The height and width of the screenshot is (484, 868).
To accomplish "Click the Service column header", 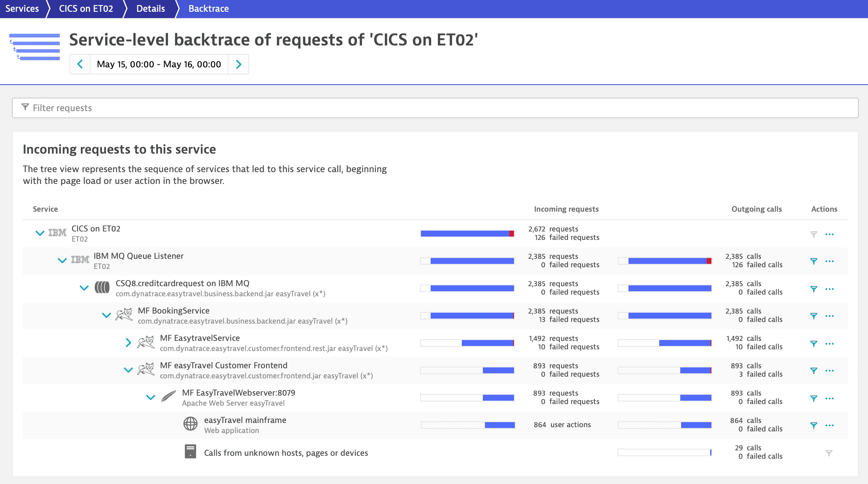I will (45, 209).
